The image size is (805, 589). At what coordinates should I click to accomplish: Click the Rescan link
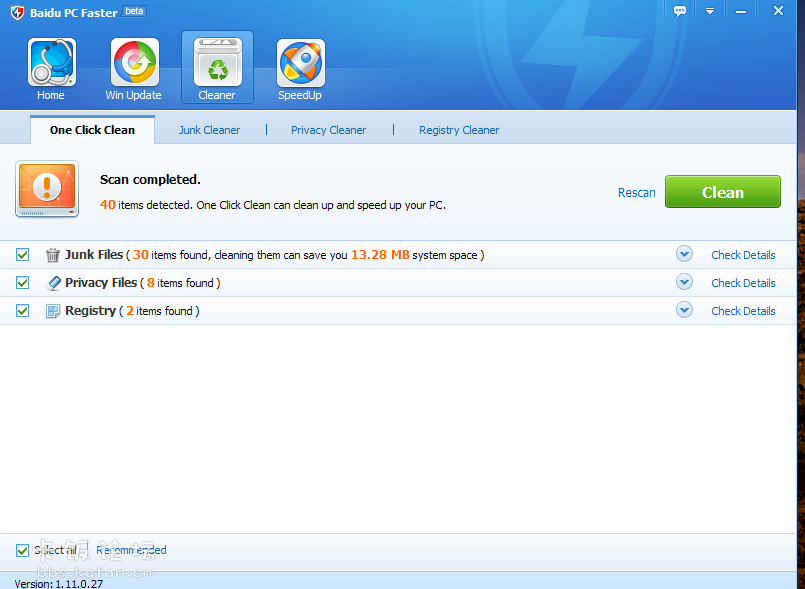[637, 193]
